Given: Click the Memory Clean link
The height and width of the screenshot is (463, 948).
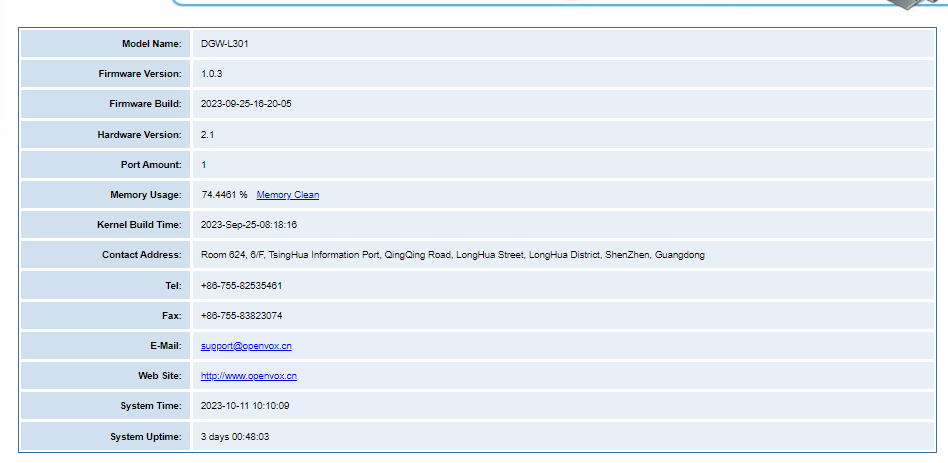Looking at the screenshot, I should (x=288, y=195).
